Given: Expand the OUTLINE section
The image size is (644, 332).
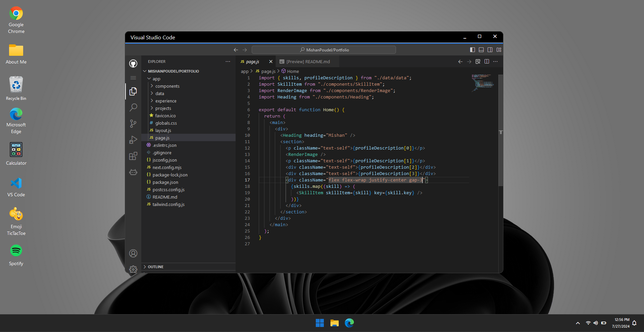Looking at the screenshot, I should [189, 267].
